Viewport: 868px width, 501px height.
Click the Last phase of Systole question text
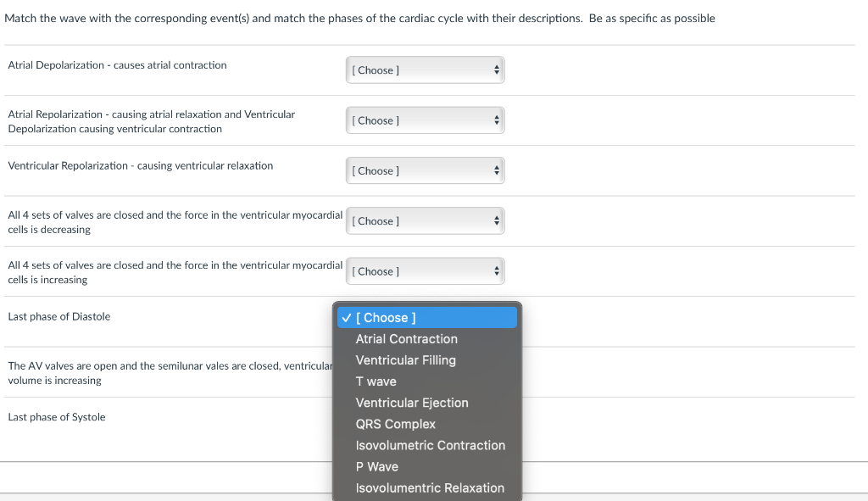(56, 416)
